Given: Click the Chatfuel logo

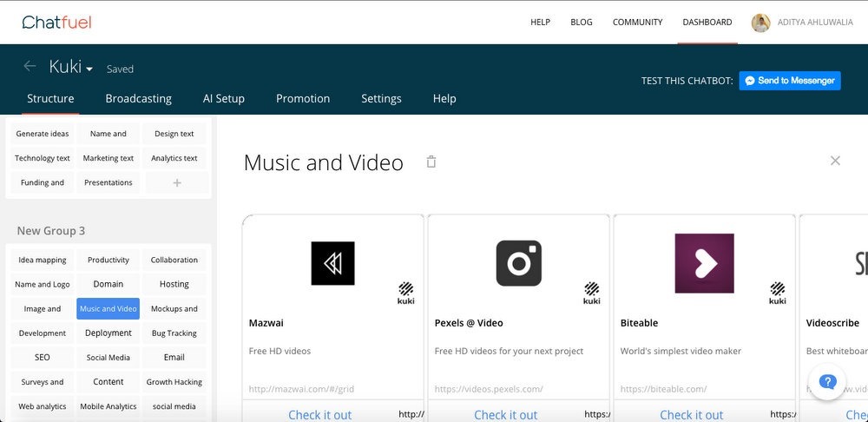Looking at the screenshot, I should tap(56, 22).
